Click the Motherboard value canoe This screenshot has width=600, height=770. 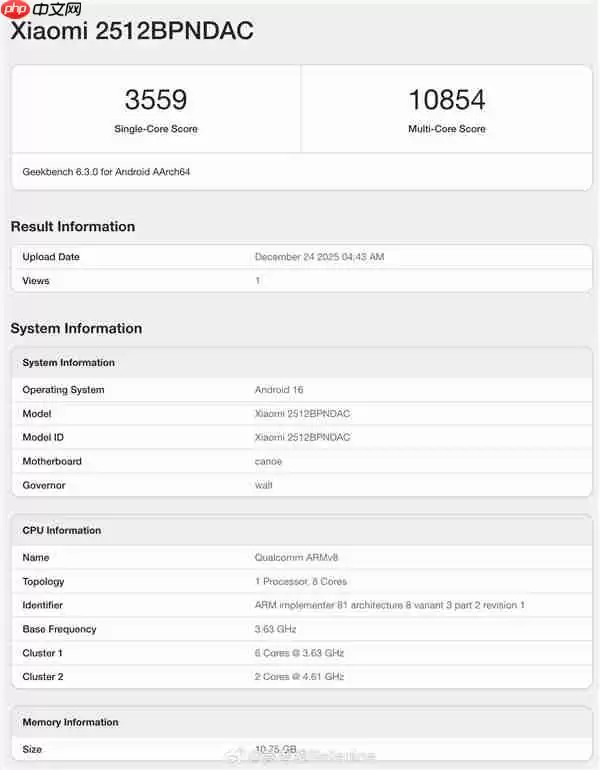tap(268, 462)
